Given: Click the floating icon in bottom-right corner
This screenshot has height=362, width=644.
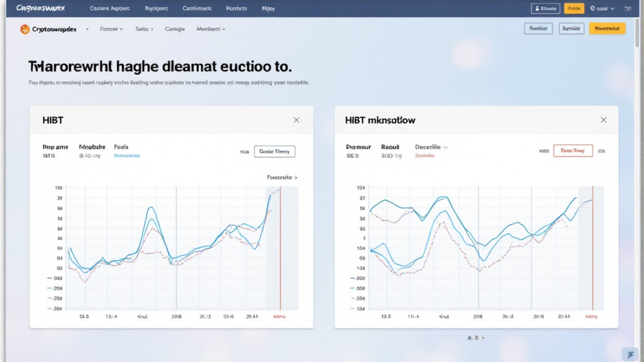Looking at the screenshot, I should (628, 354).
